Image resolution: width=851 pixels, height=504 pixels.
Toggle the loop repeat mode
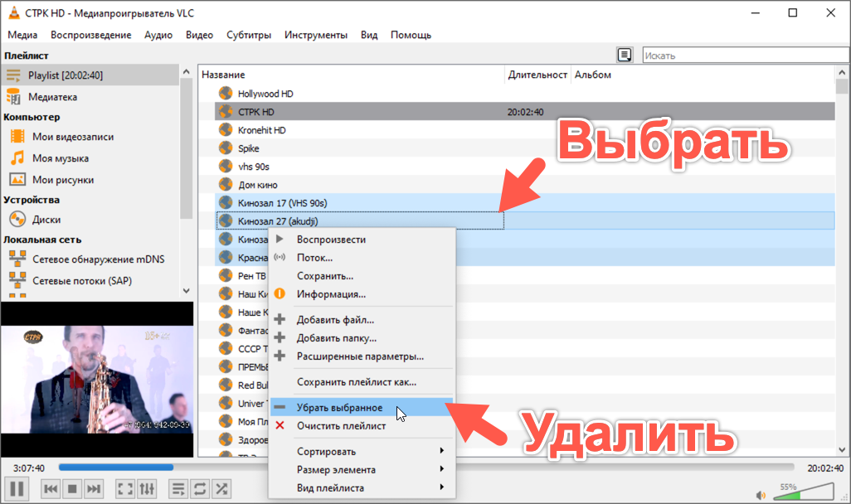click(200, 489)
